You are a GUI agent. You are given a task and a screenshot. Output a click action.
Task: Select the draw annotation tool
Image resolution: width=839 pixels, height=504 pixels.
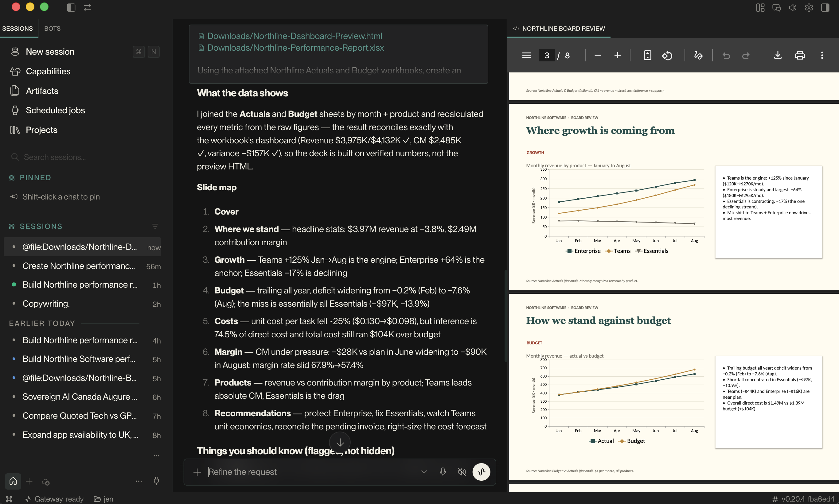[698, 55]
